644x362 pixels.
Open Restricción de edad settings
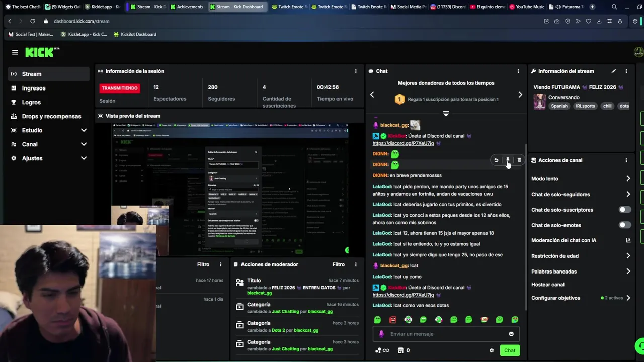[581, 256]
